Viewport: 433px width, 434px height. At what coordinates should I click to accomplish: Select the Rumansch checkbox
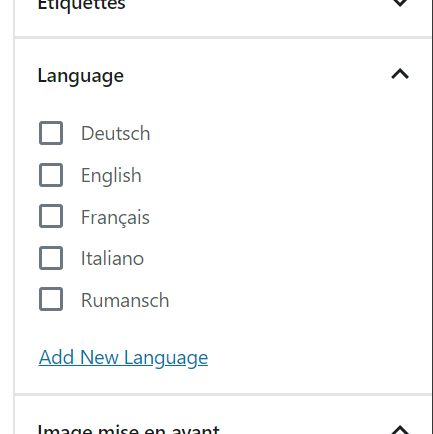pyautogui.click(x=51, y=299)
